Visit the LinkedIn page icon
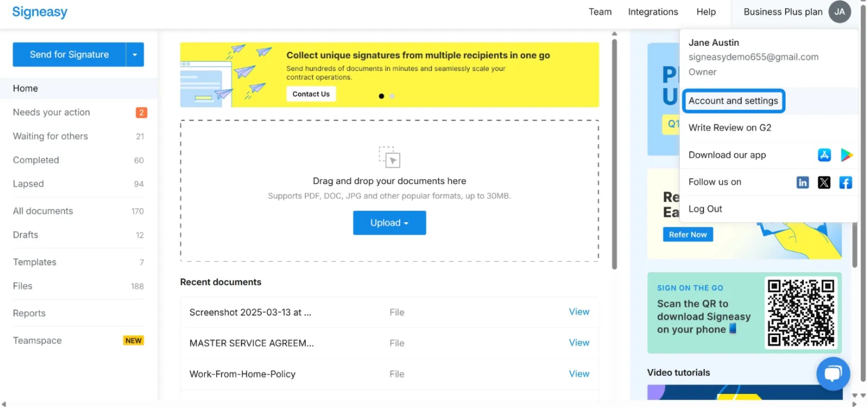Viewport: 868px width, 411px height. point(803,182)
